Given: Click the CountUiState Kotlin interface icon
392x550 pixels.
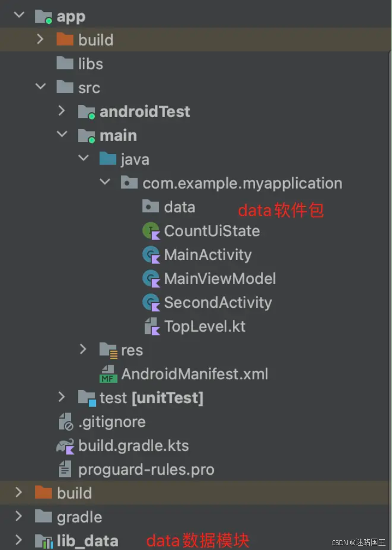Looking at the screenshot, I should [x=151, y=231].
